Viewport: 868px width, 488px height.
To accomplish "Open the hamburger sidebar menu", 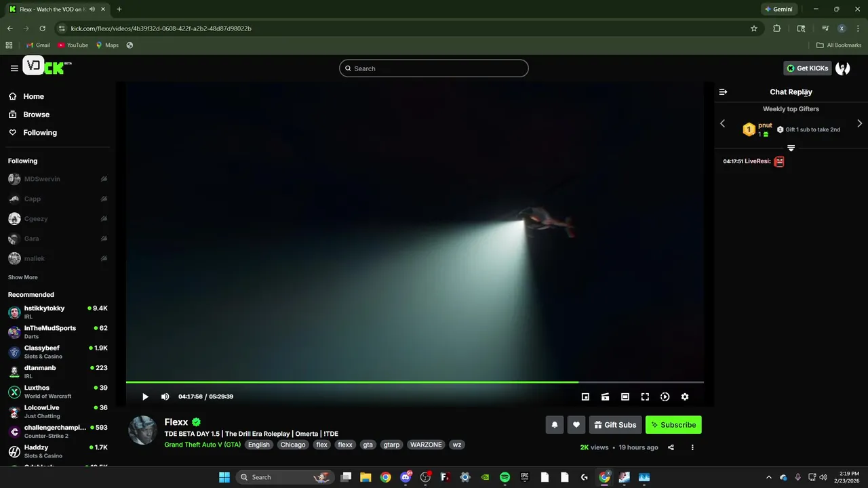I will click(14, 68).
